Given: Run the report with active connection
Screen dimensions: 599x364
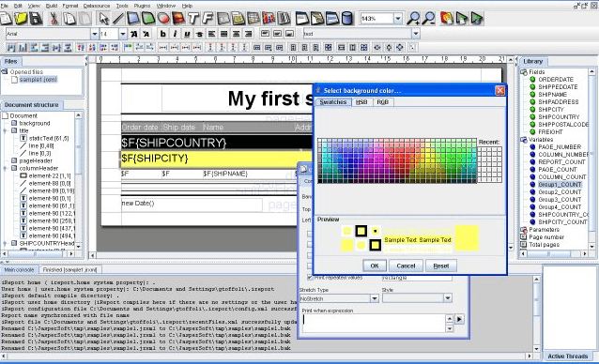Looking at the screenshot, I should point(477,19).
